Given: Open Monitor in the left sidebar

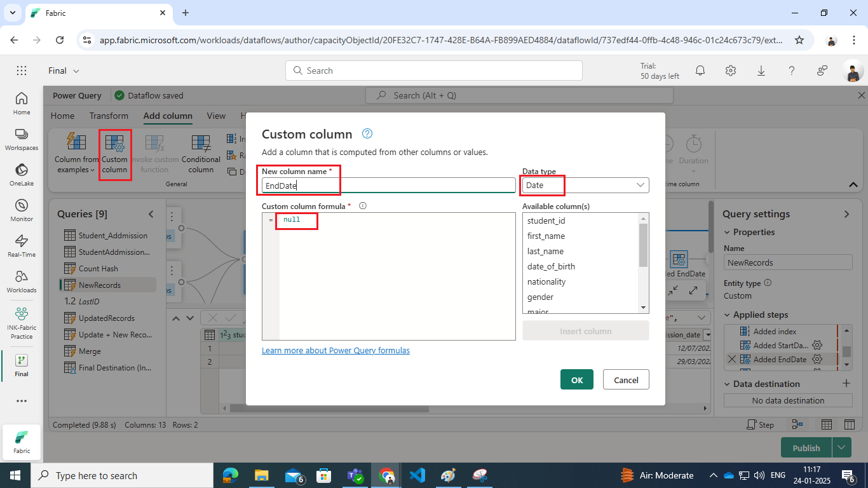Looking at the screenshot, I should [22, 210].
